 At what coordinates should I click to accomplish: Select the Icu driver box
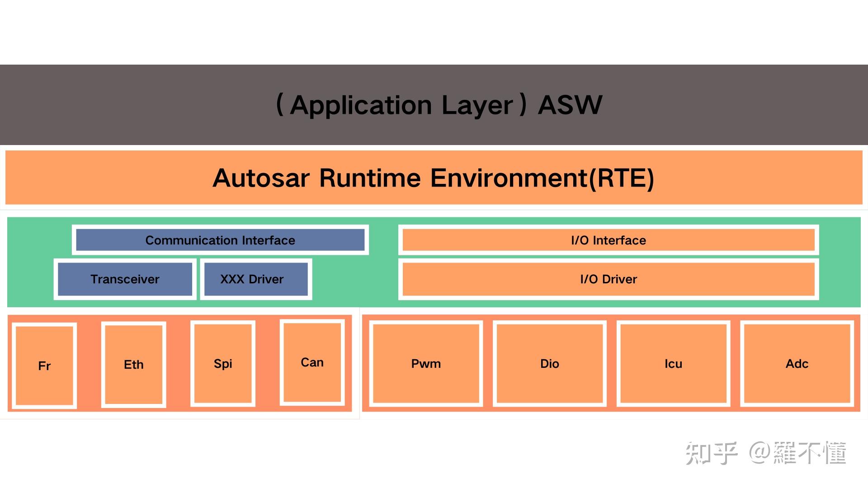[x=673, y=364]
